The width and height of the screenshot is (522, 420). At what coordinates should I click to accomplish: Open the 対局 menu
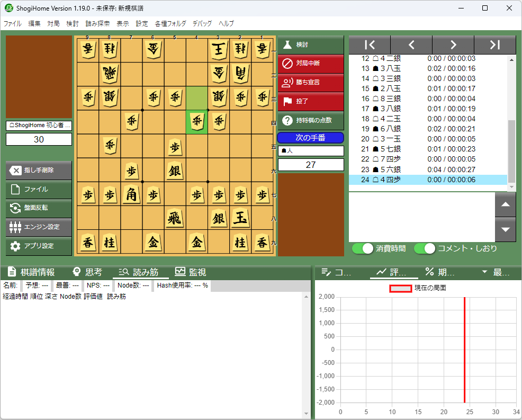pyautogui.click(x=53, y=24)
